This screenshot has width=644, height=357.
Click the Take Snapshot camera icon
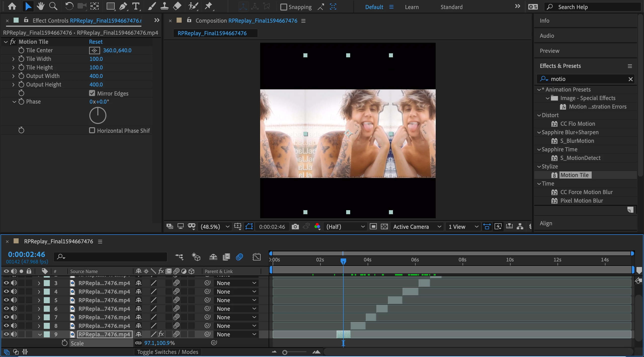coord(295,227)
